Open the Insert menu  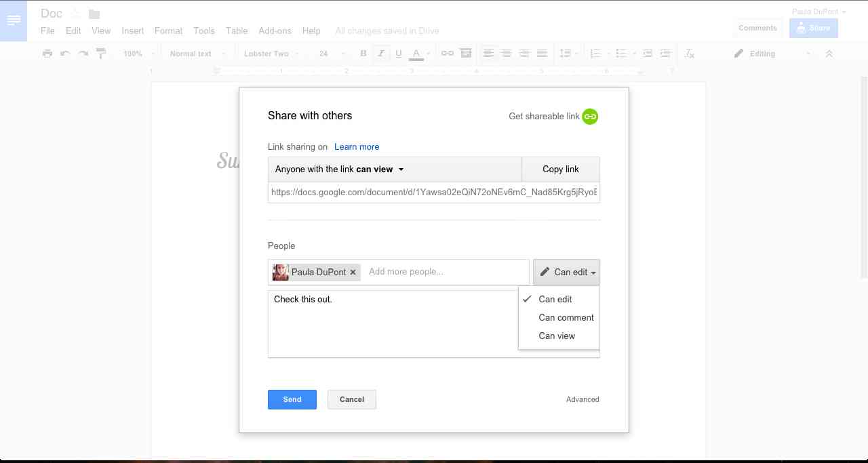pos(132,31)
